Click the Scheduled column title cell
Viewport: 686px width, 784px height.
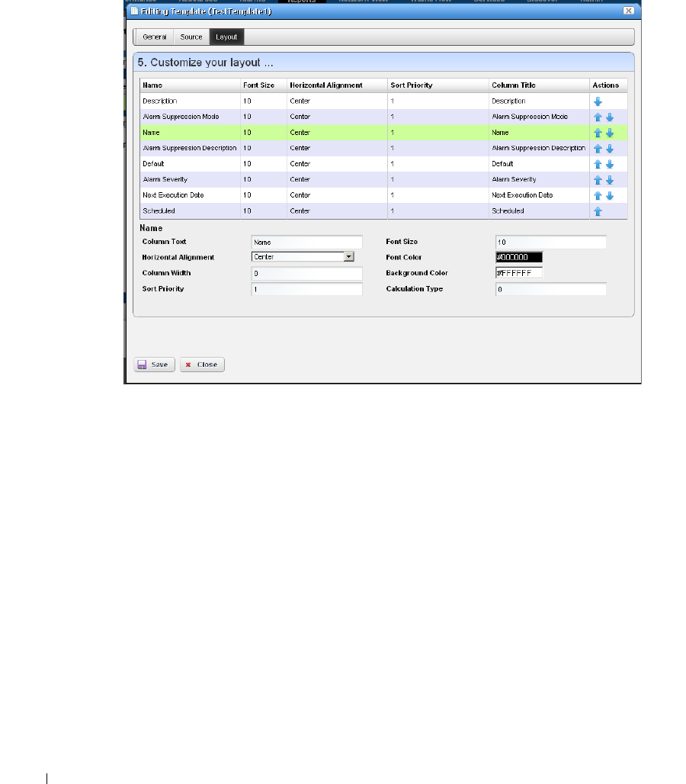[x=539, y=211]
